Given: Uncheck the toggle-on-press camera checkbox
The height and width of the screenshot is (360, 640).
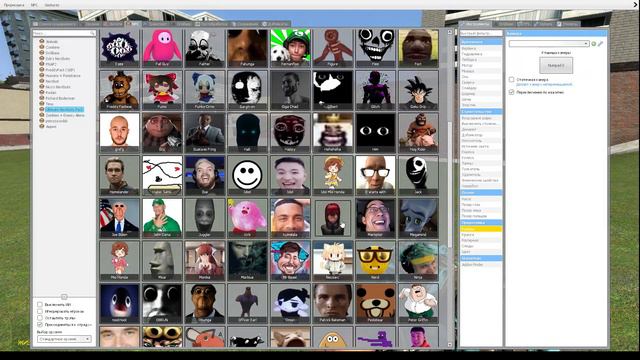Looking at the screenshot, I should tap(511, 92).
